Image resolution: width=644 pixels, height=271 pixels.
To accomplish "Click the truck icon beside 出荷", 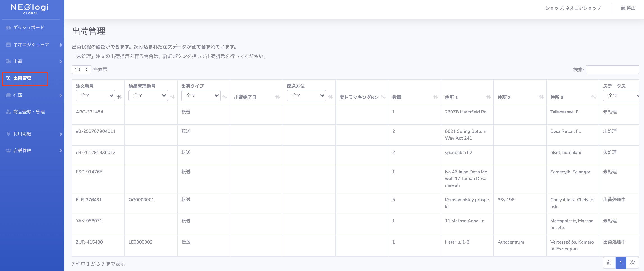I will pos(8,61).
